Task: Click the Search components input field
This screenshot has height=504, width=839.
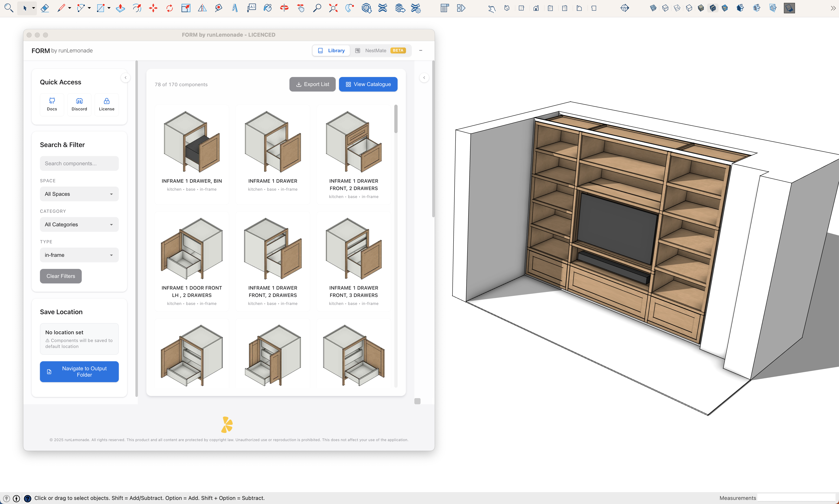Action: [79, 163]
